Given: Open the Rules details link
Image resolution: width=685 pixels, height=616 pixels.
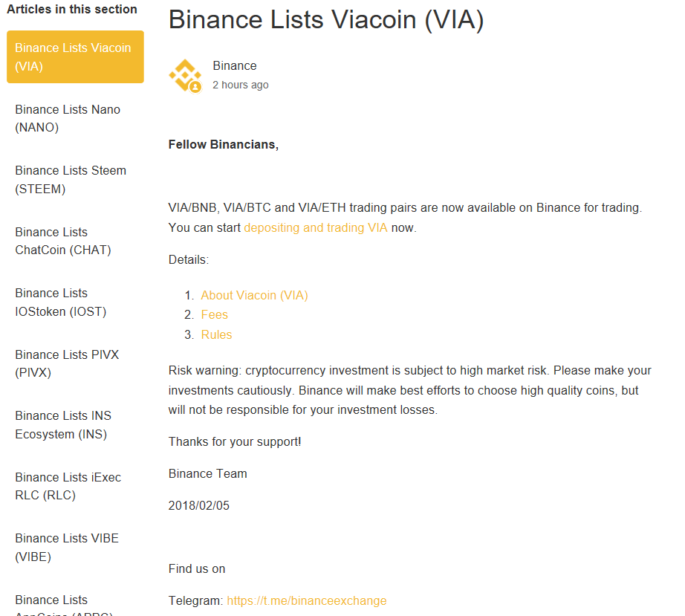Looking at the screenshot, I should (x=216, y=335).
